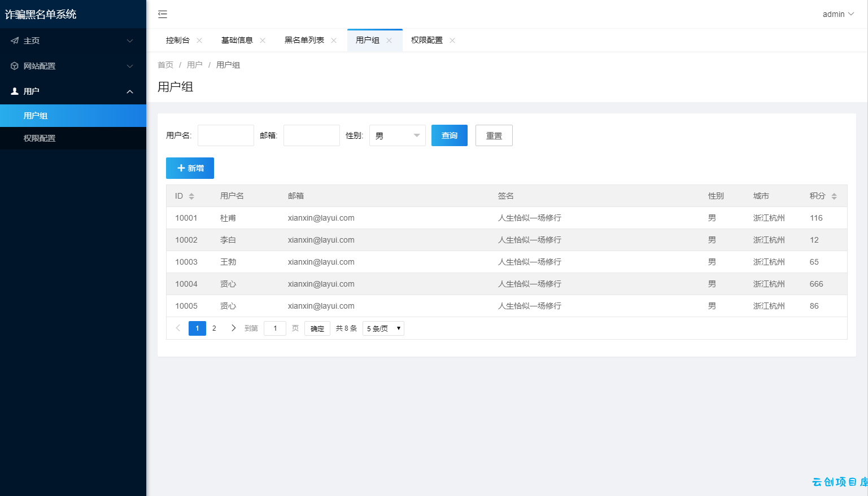This screenshot has width=868, height=496.
Task: Switch to the 权限配置 tab
Action: 427,40
